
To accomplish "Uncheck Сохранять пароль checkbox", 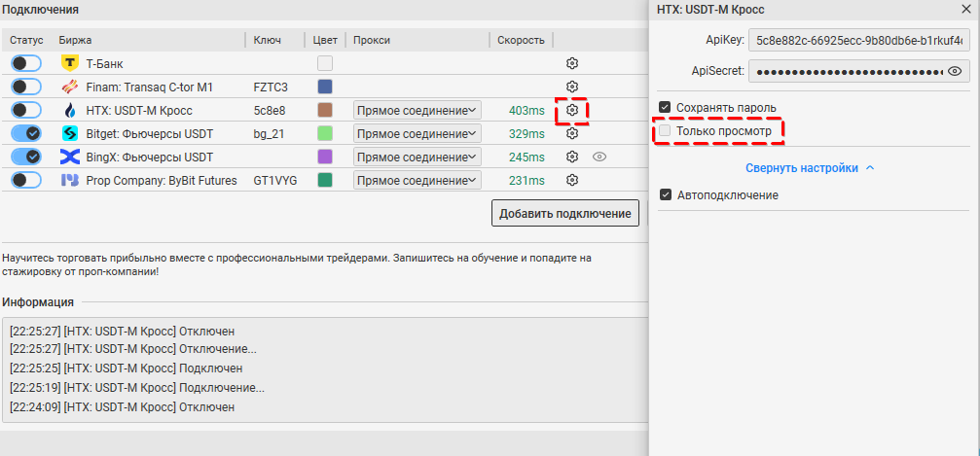I will pos(666,107).
